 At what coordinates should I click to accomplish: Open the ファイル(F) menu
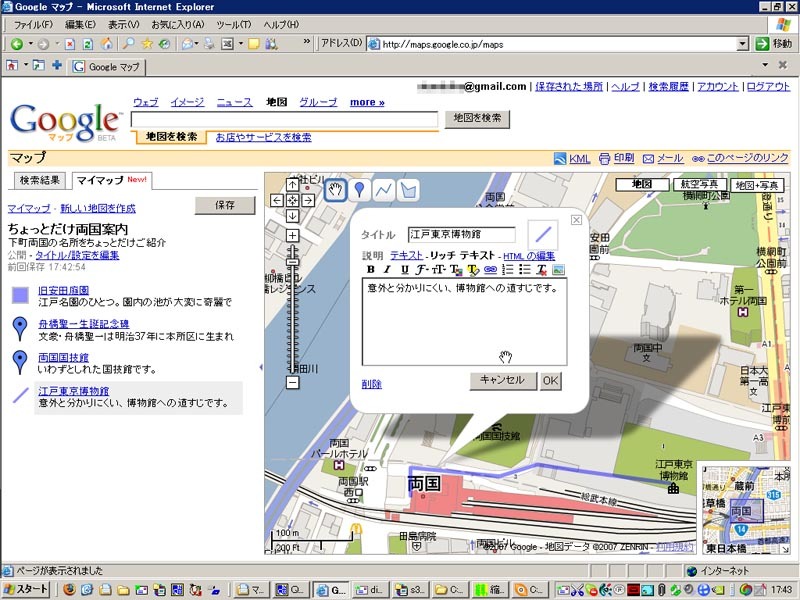pos(33,24)
